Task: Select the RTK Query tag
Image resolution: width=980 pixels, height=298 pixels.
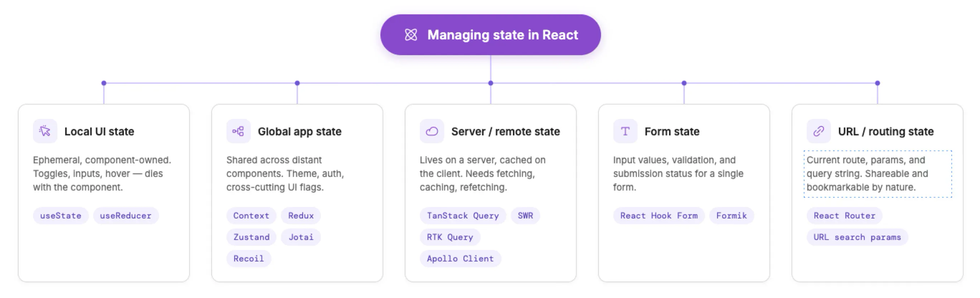Action: click(450, 237)
